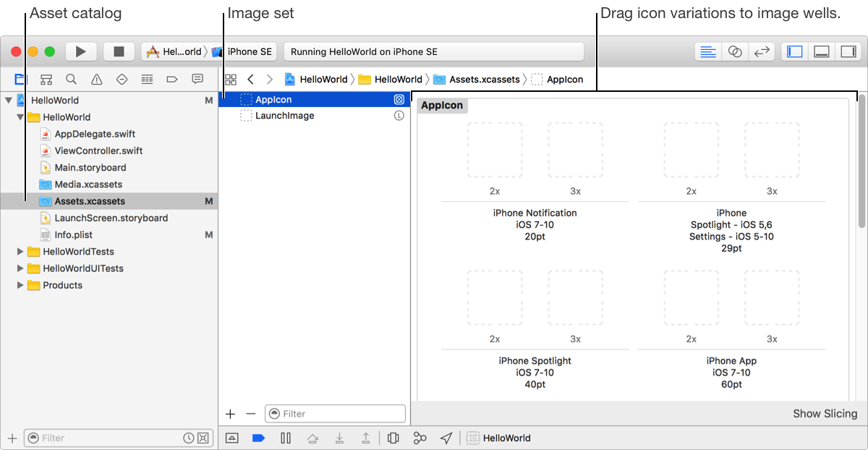Click the 3x well for iPhone Notification 20pt
868x450 pixels.
click(576, 150)
